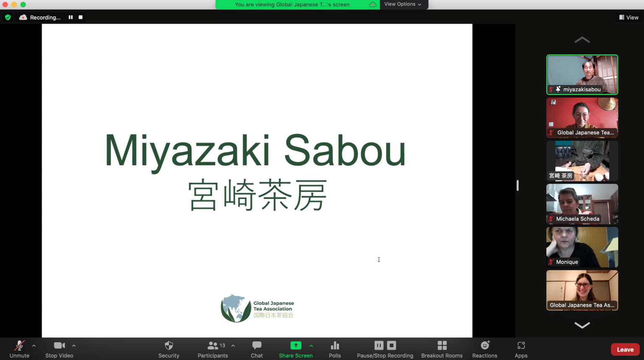644x360 pixels.
Task: Open the View Options dropdown
Action: point(403,4)
